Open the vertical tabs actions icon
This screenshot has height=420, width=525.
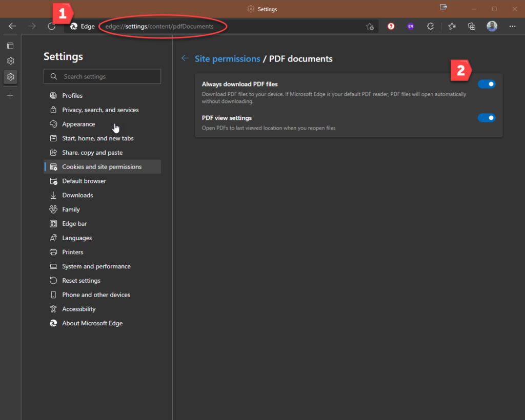coord(10,46)
